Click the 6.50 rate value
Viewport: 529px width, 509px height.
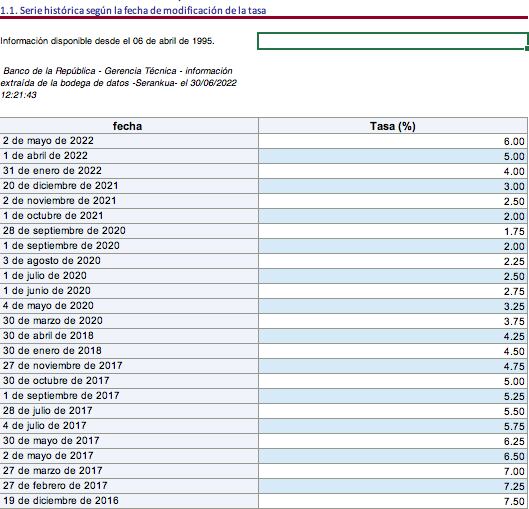(514, 457)
